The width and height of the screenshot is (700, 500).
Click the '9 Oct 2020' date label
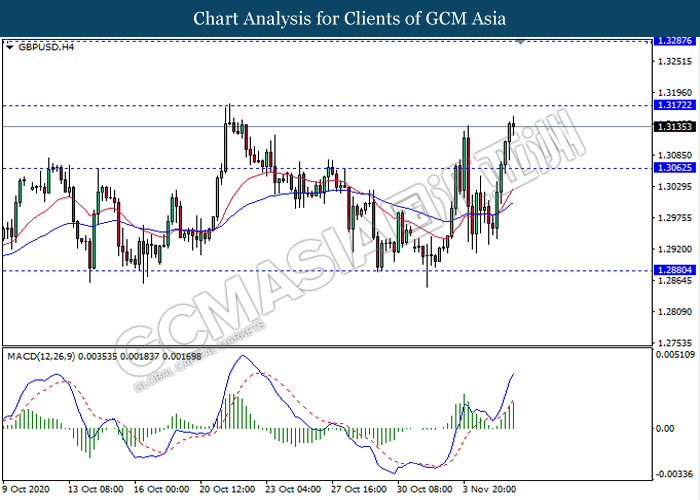26,489
